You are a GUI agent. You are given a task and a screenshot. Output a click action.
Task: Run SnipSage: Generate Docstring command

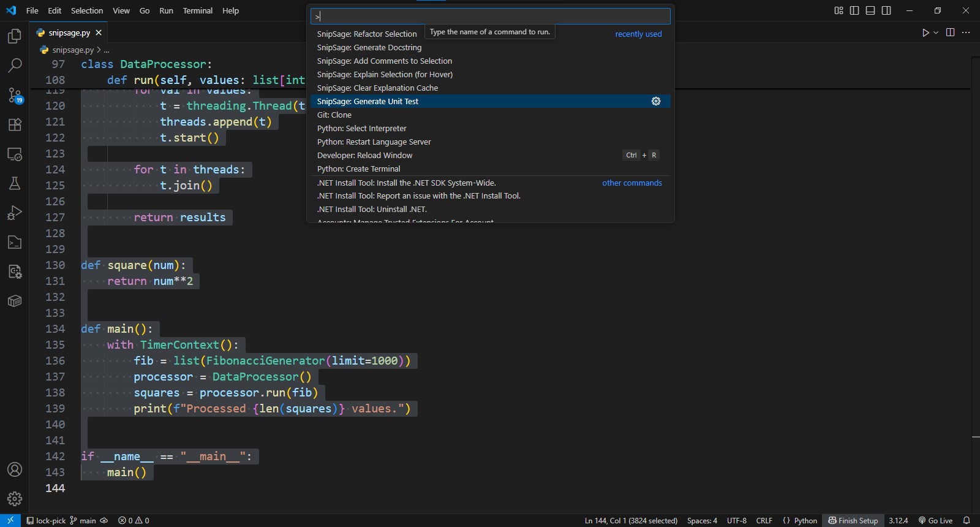tap(491, 47)
